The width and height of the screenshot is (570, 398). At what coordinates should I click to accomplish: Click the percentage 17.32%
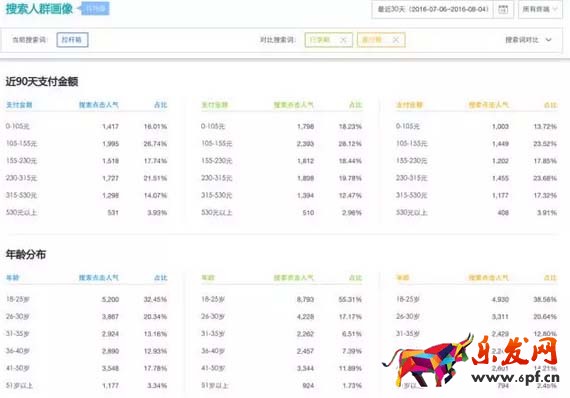coord(545,195)
